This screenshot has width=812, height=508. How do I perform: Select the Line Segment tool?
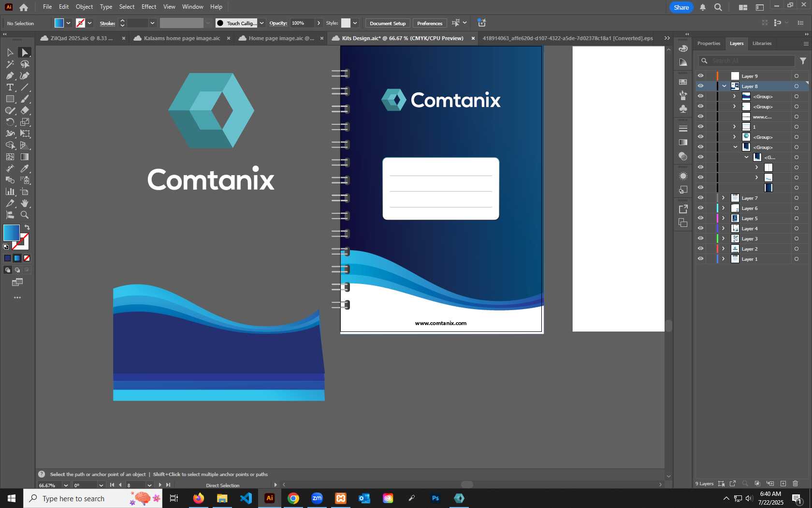[25, 87]
